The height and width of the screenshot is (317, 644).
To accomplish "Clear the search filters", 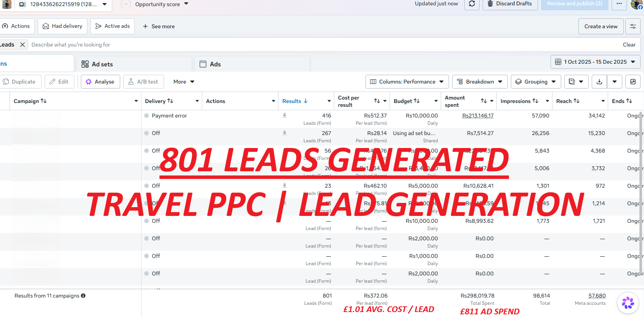I will pos(629,45).
